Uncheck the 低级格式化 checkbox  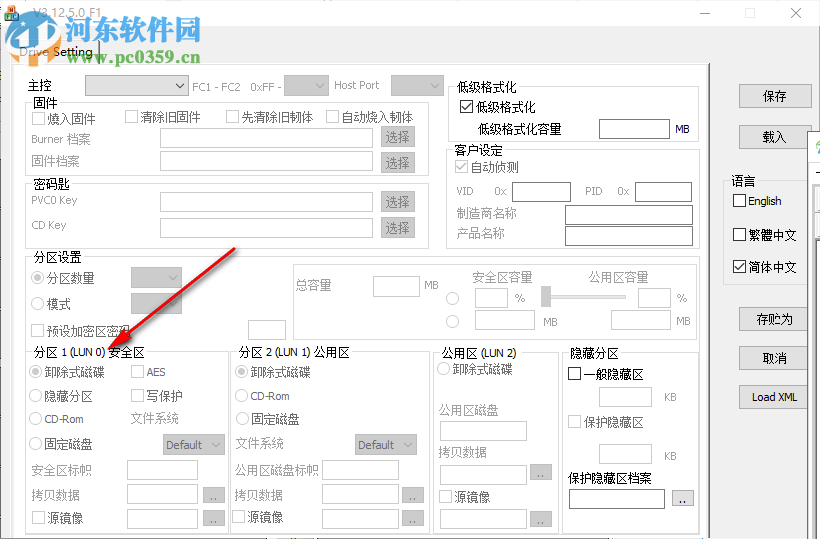tap(466, 107)
